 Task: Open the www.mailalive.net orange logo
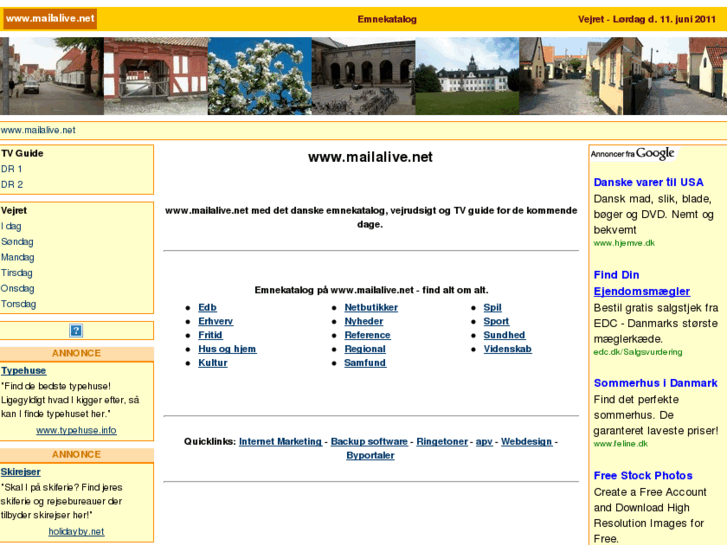(50, 19)
